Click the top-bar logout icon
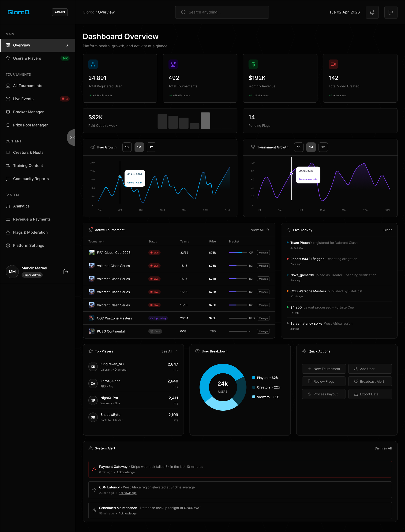This screenshot has width=405, height=532. point(391,12)
